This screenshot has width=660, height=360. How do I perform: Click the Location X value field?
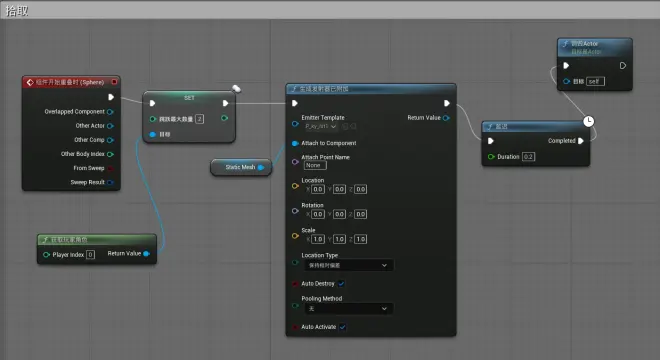(318, 189)
